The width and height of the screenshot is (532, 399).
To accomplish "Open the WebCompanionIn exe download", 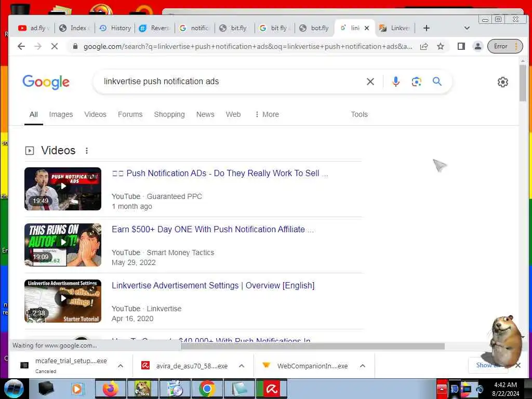I will coord(305,366).
